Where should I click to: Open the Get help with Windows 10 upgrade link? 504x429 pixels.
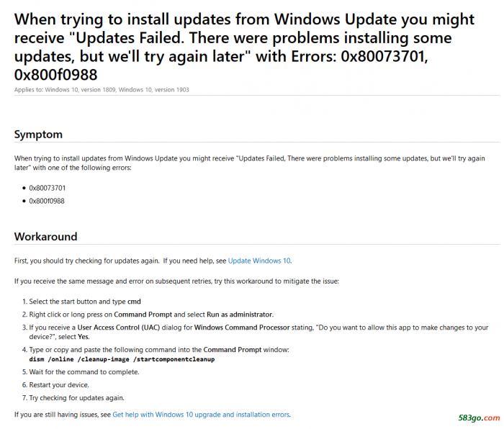[201, 415]
